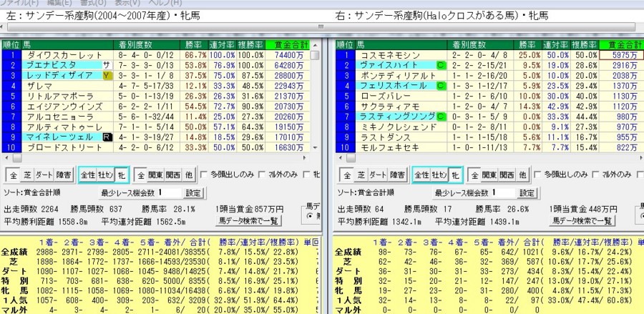Sort left table by 着別度数 header
Screen dimensions: 644x314
coord(146,45)
